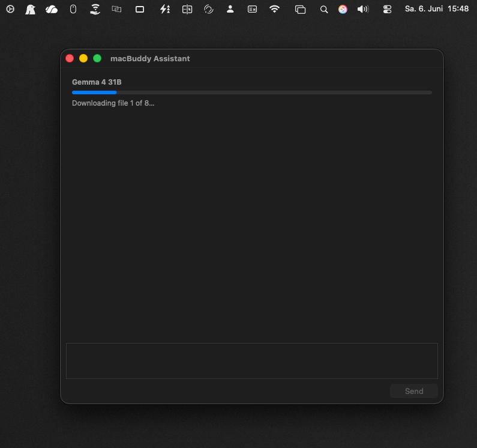Screen dimensions: 477x448
Task: Minimize macBuddy Assistant with yellow button
Action: [83, 58]
